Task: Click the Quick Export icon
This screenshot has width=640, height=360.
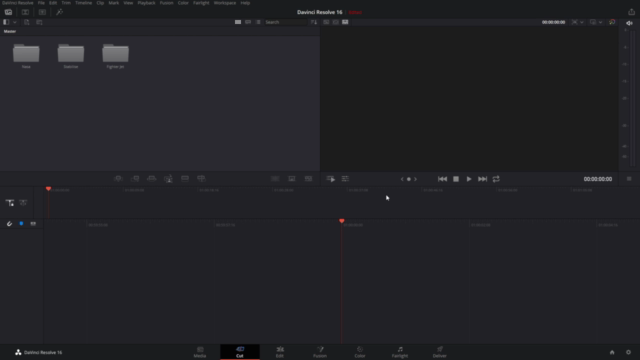Action: click(x=631, y=12)
